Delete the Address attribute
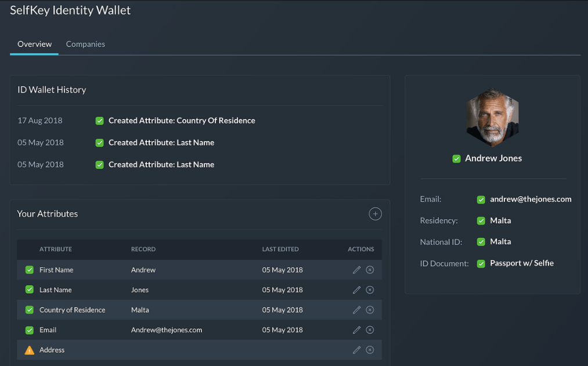Screen dimensions: 588x366 coord(370,350)
